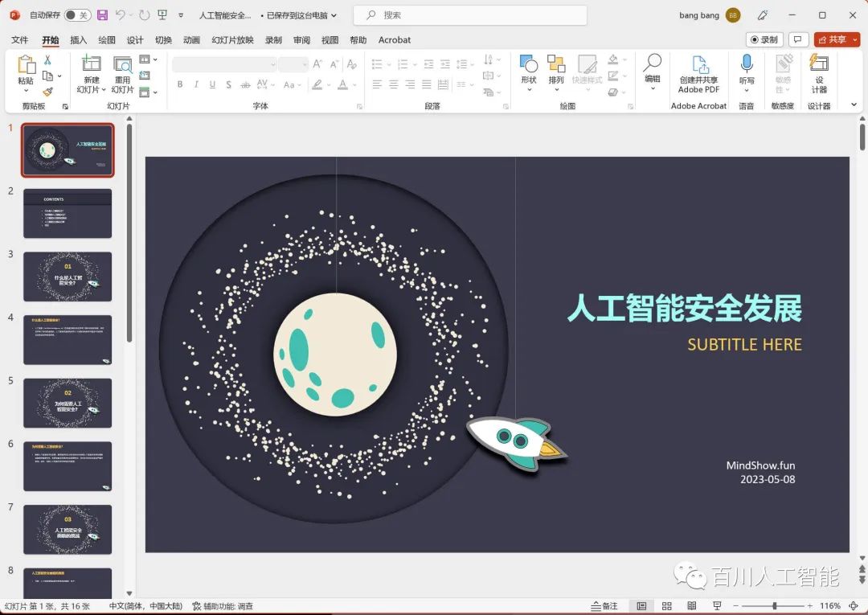Start slide show from status bar icon
Viewport: 868px width, 615px height.
(715, 604)
